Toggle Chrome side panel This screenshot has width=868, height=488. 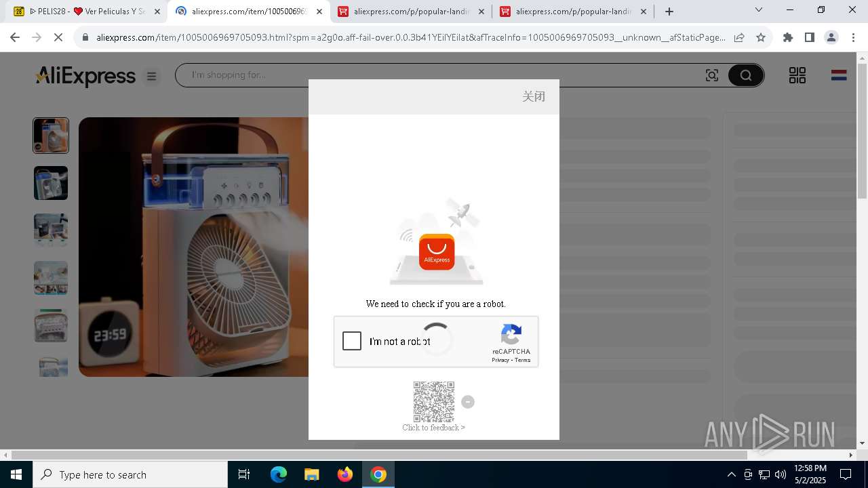pyautogui.click(x=809, y=38)
